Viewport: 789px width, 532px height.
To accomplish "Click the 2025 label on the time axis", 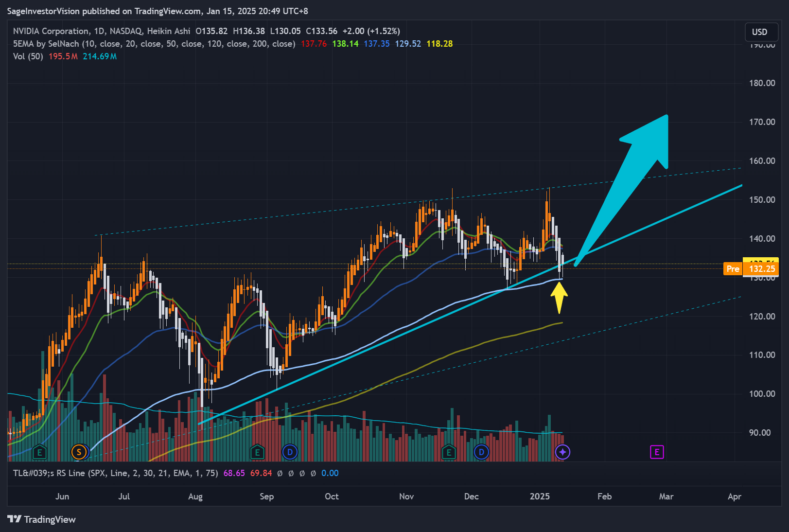I will pyautogui.click(x=540, y=497).
